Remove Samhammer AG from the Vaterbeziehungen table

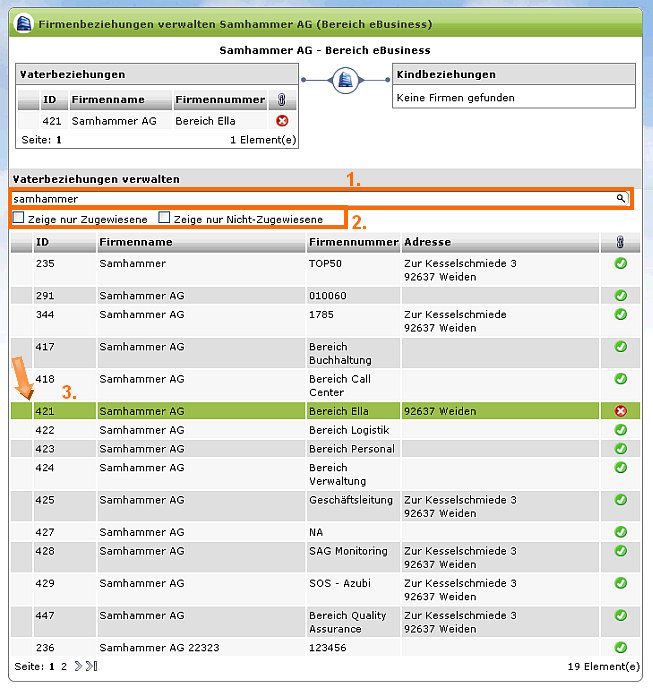[282, 121]
